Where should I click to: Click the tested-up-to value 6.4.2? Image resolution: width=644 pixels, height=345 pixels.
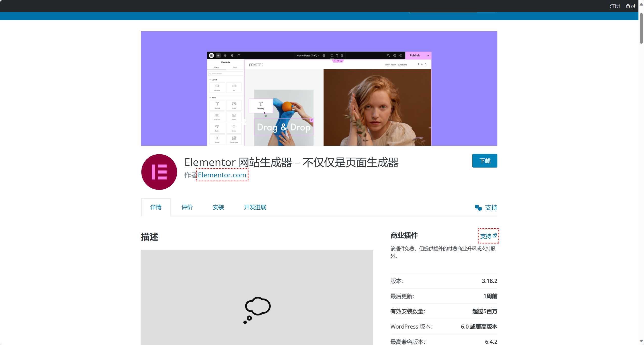click(491, 342)
